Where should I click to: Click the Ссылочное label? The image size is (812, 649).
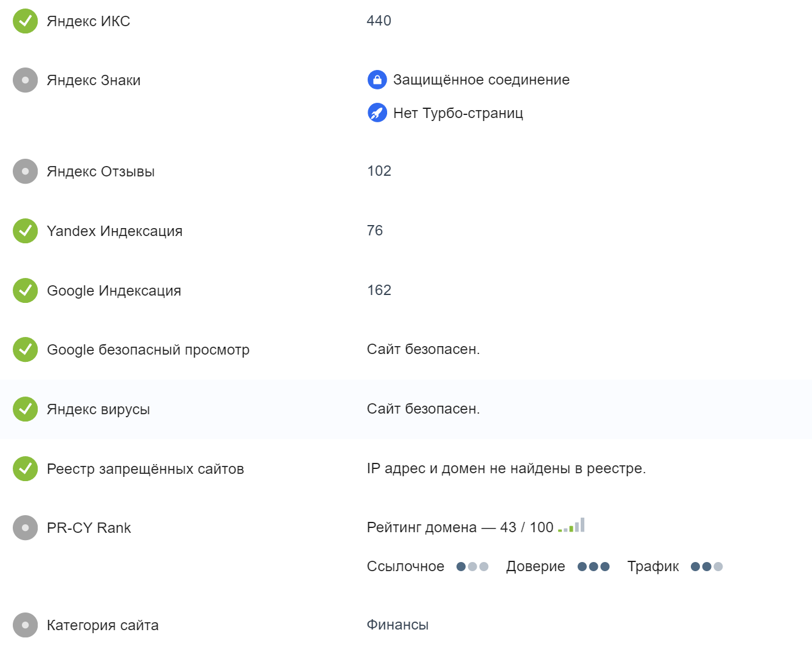[405, 566]
